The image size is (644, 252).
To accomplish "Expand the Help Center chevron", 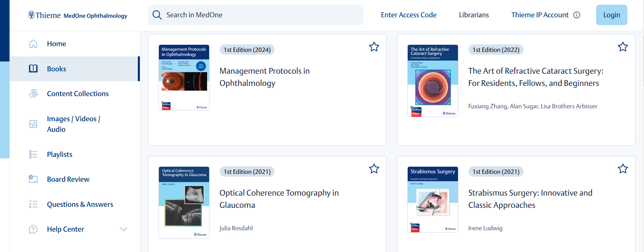I will (x=124, y=229).
